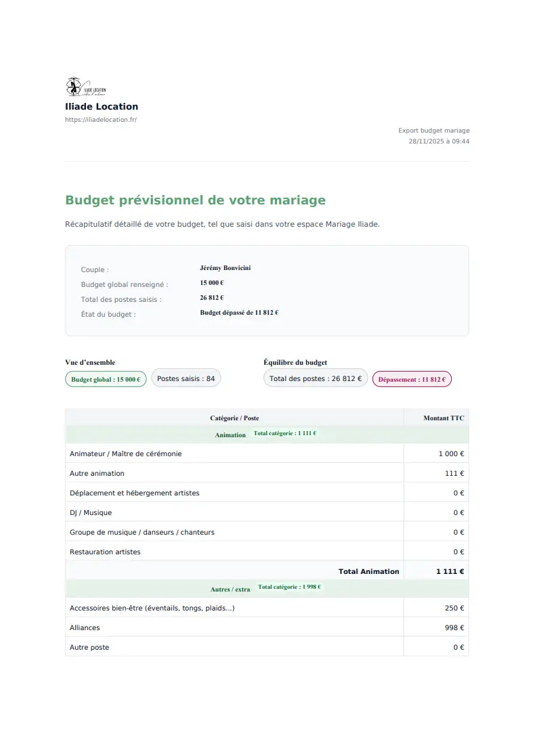The image size is (535, 756).
Task: Click the Iliade Location logo image
Action: click(86, 87)
